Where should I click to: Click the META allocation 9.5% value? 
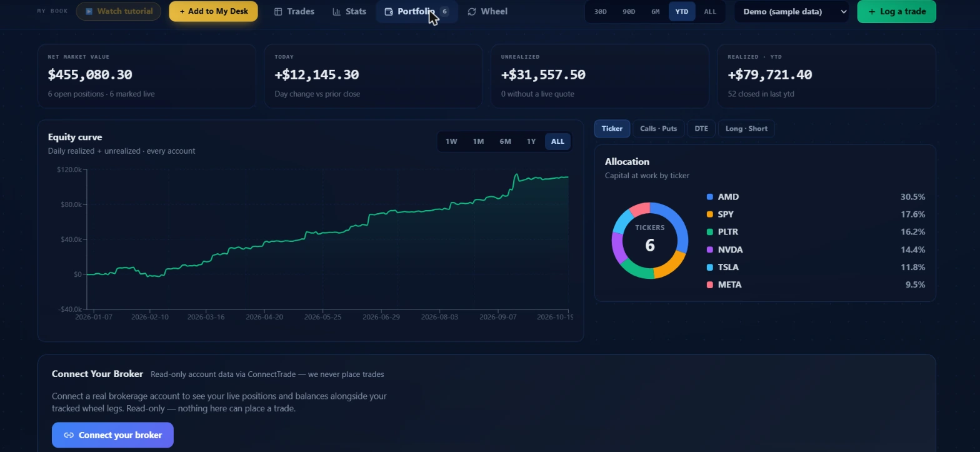tap(915, 284)
